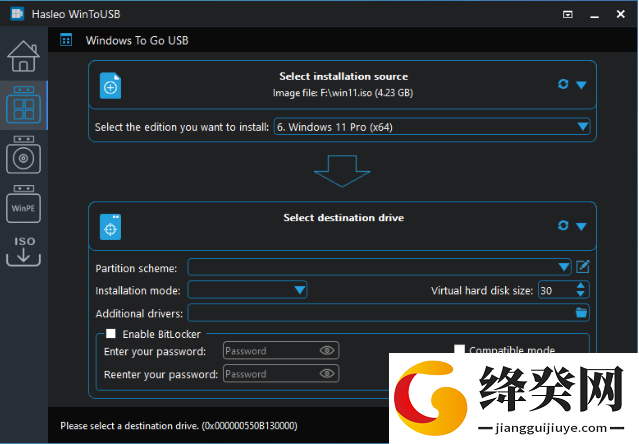Toggle the Compatible mode checkbox
The height and width of the screenshot is (444, 639).
click(x=459, y=349)
